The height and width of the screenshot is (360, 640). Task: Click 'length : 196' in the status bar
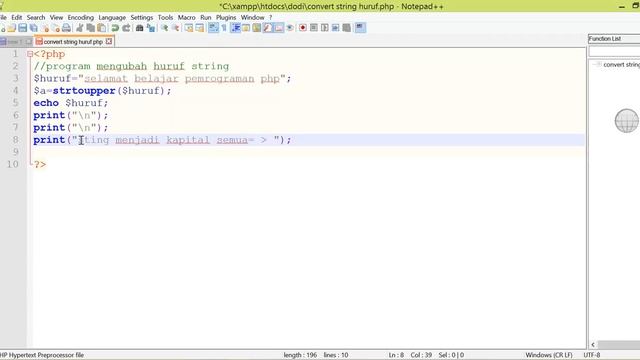point(300,355)
